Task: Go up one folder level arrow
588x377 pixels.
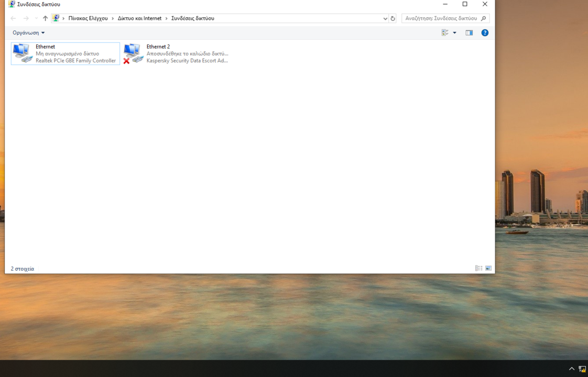Action: [x=46, y=18]
